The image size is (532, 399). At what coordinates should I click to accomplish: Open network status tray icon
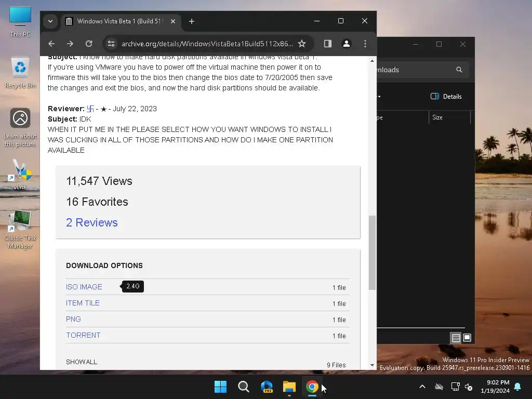(455, 387)
